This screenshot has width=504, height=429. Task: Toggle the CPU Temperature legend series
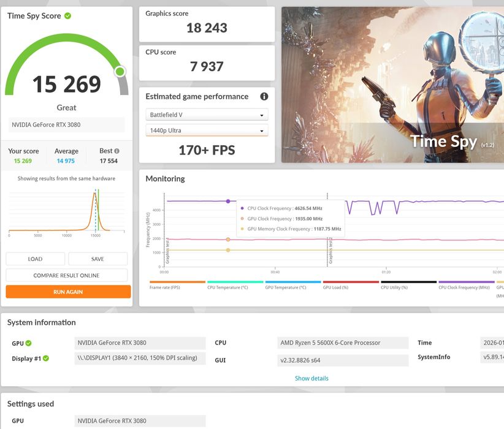(x=235, y=285)
